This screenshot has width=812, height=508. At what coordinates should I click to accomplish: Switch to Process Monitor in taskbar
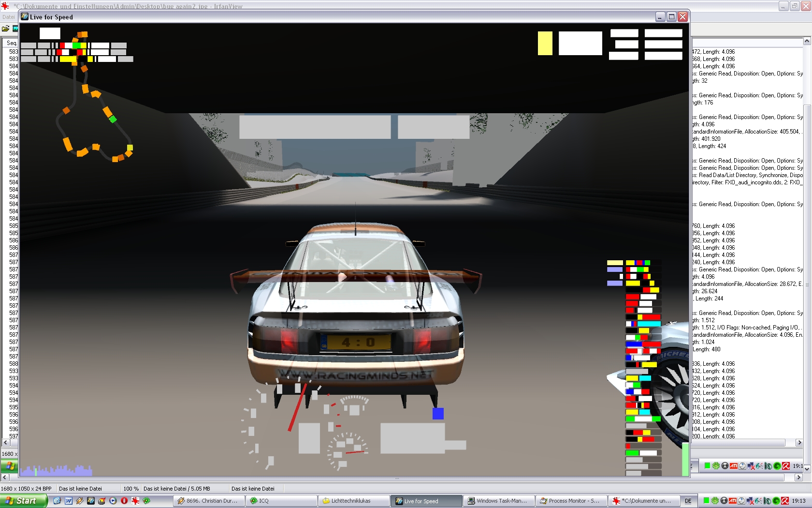click(x=571, y=501)
